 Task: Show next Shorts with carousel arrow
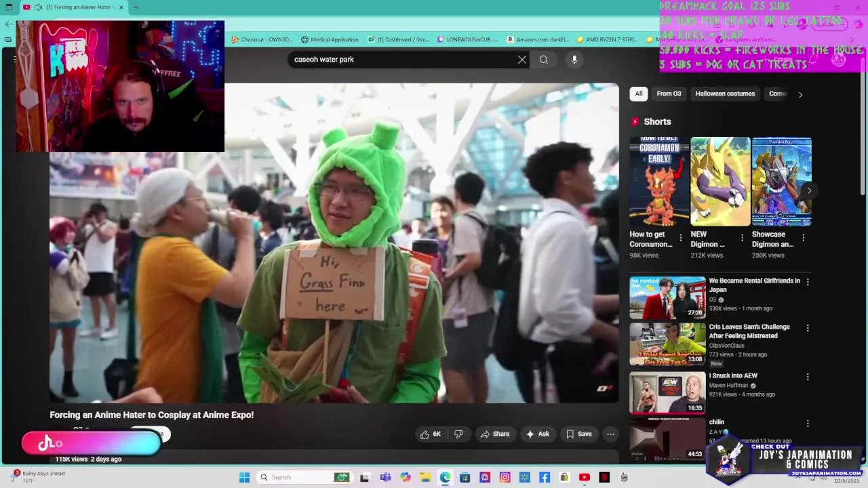(809, 190)
